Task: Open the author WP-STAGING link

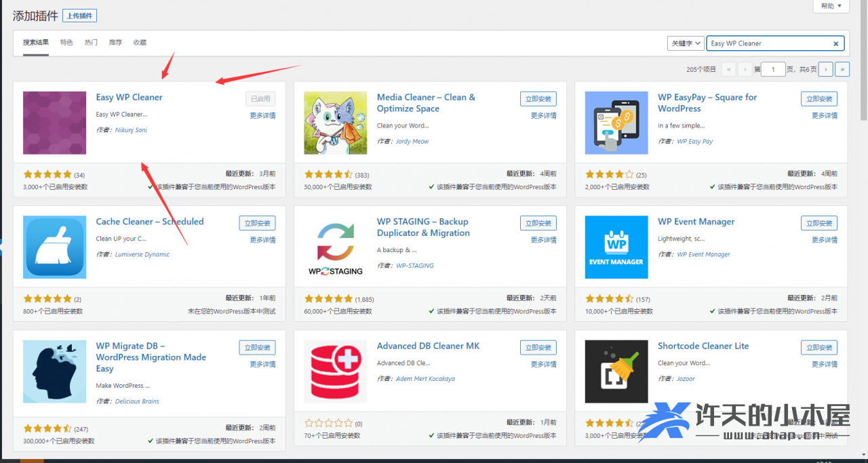Action: 415,266
